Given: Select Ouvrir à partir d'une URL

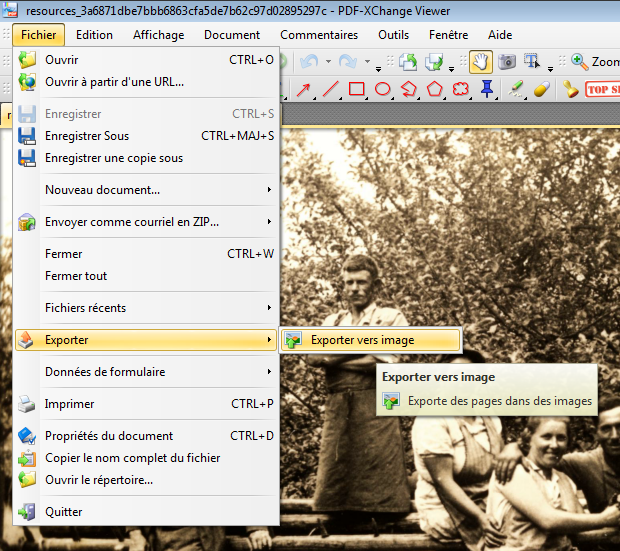Looking at the screenshot, I should [x=114, y=82].
